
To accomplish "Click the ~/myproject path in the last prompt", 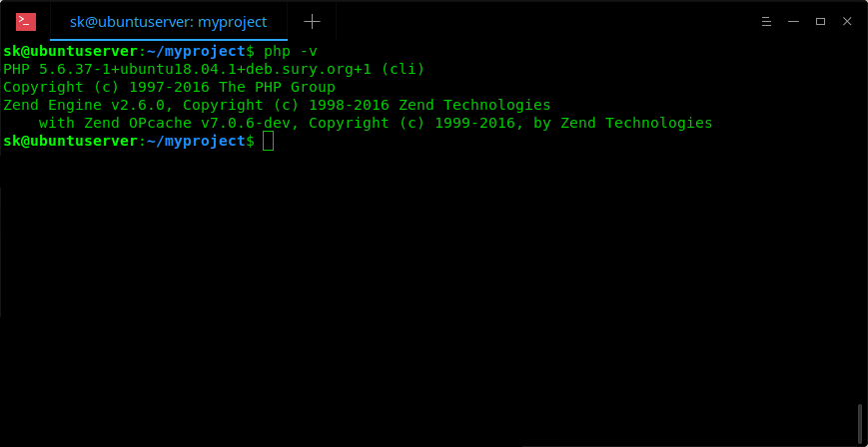I will (196, 141).
